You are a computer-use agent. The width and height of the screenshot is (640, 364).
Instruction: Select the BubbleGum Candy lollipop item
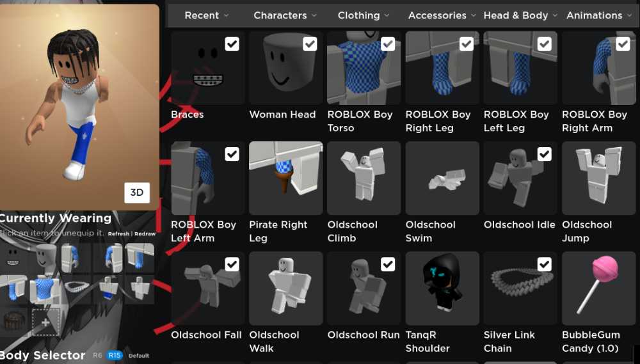click(x=598, y=288)
